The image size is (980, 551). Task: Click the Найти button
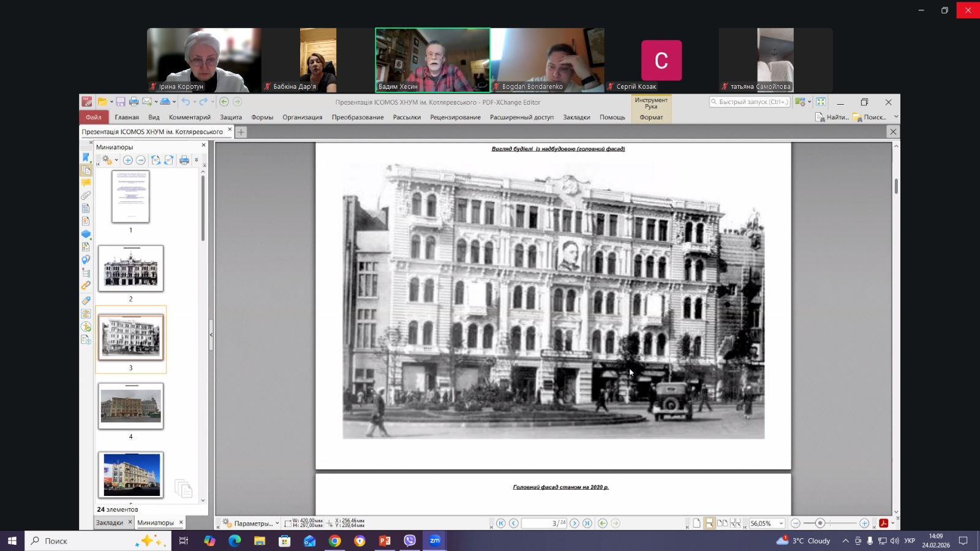tap(832, 117)
